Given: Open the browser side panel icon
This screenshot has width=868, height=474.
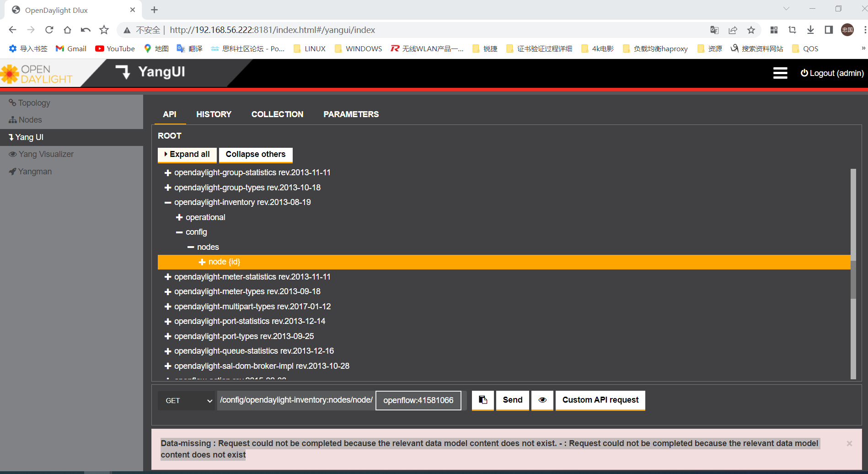Looking at the screenshot, I should [829, 30].
